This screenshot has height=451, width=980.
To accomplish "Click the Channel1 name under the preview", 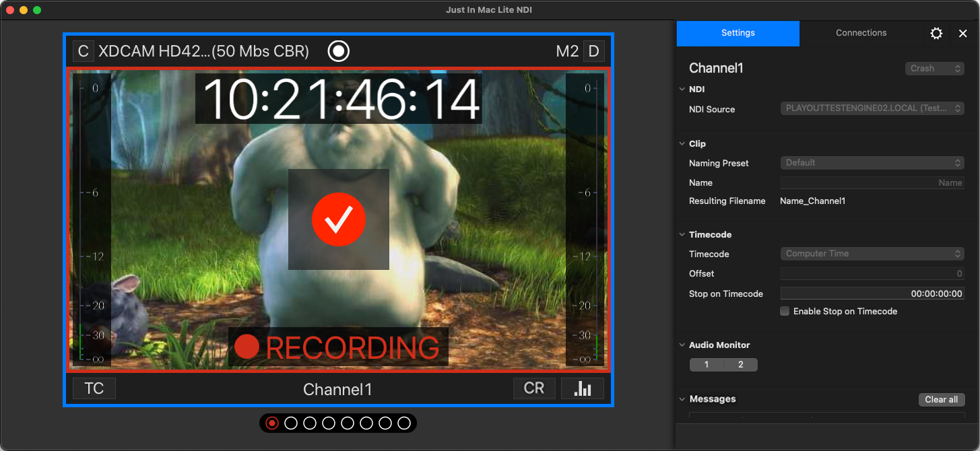I will (337, 389).
